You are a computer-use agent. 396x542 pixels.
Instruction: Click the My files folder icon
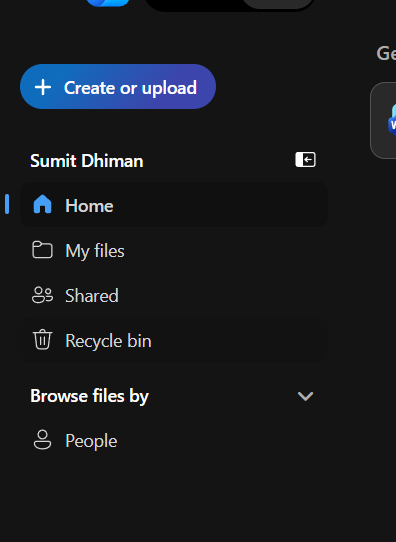[43, 250]
